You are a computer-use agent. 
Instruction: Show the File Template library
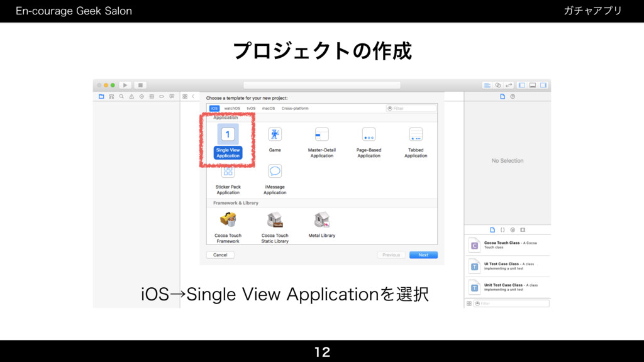[x=492, y=230]
